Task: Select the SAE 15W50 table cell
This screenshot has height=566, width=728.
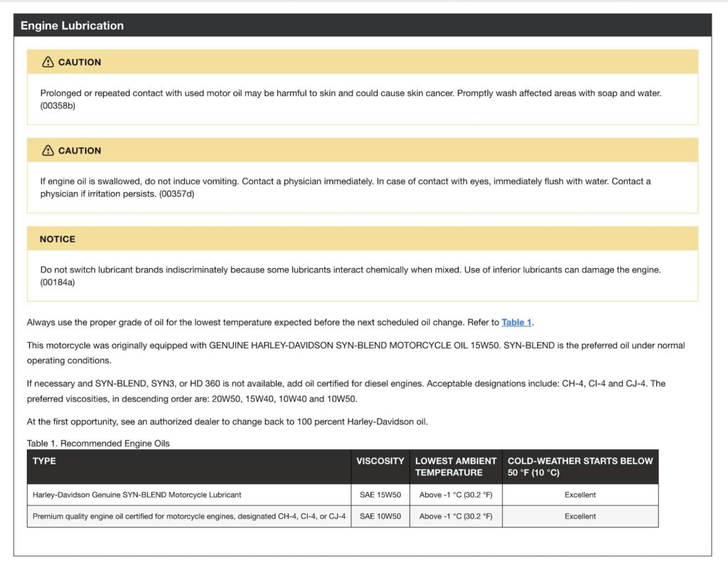Action: pos(380,494)
